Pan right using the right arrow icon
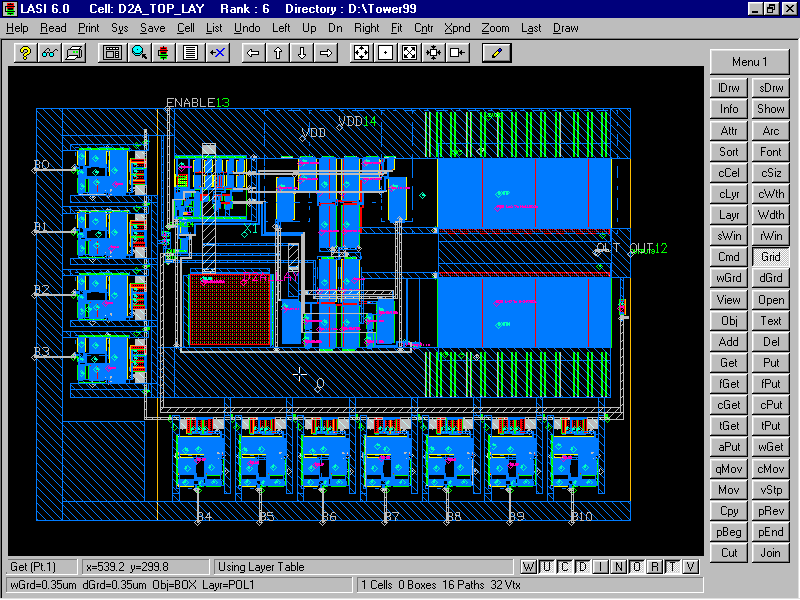This screenshot has height=600, width=800. coord(325,52)
